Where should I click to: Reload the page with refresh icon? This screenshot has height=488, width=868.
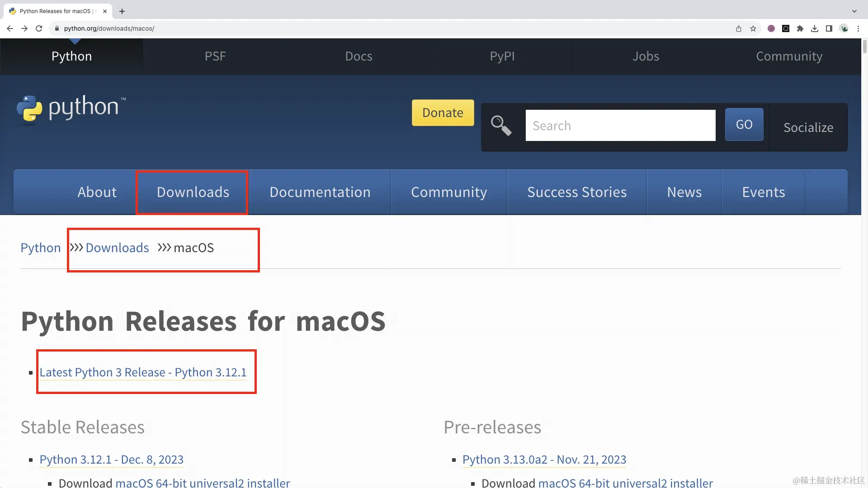(x=39, y=28)
